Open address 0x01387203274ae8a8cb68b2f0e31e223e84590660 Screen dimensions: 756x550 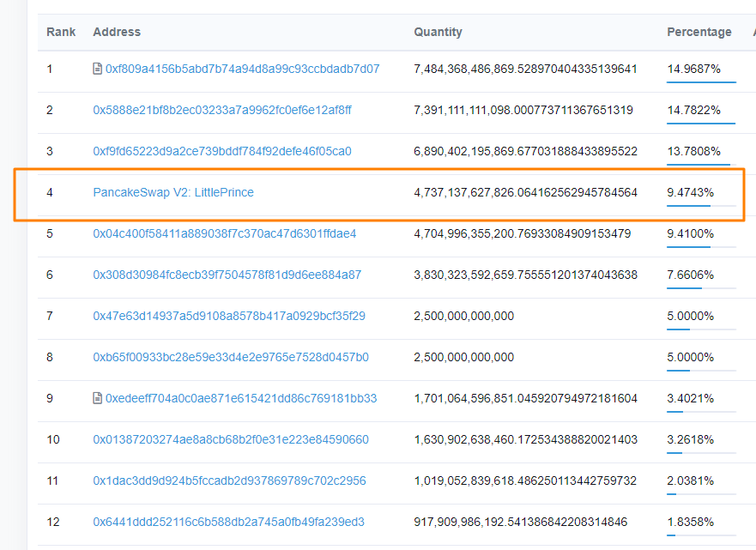tap(231, 439)
